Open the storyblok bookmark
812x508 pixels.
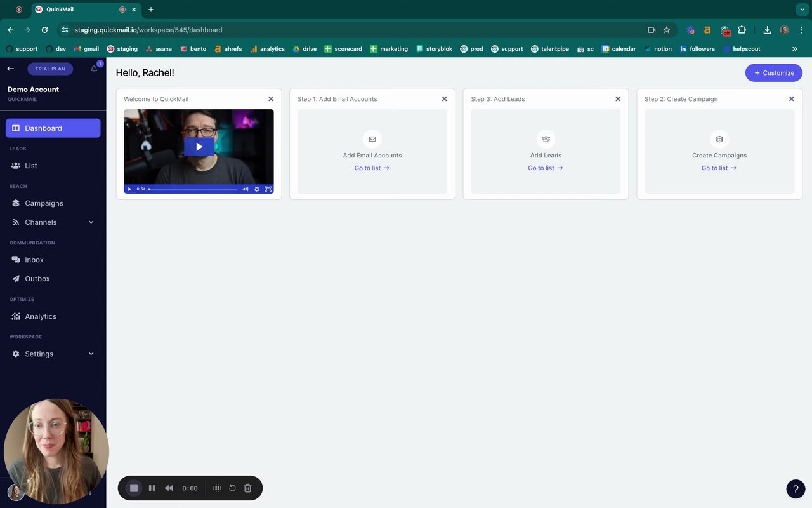coord(434,49)
